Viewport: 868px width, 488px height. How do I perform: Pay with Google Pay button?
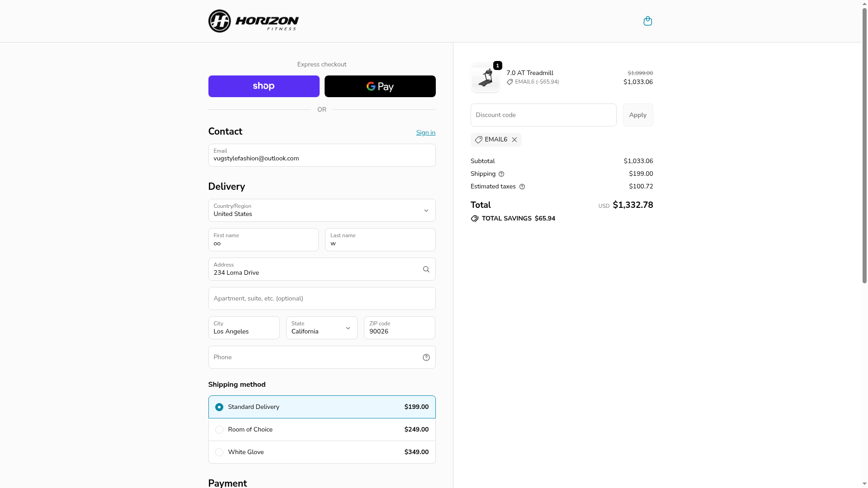tap(380, 86)
